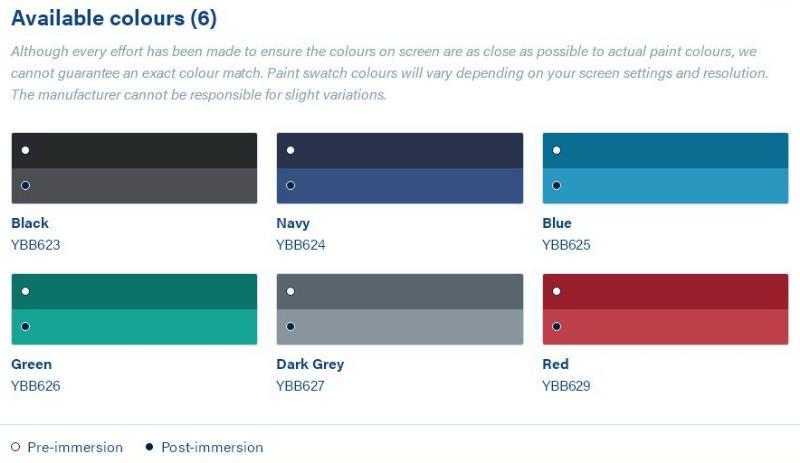This screenshot has width=800, height=463.
Task: Click the dark dot on Blue swatch
Action: (x=557, y=185)
